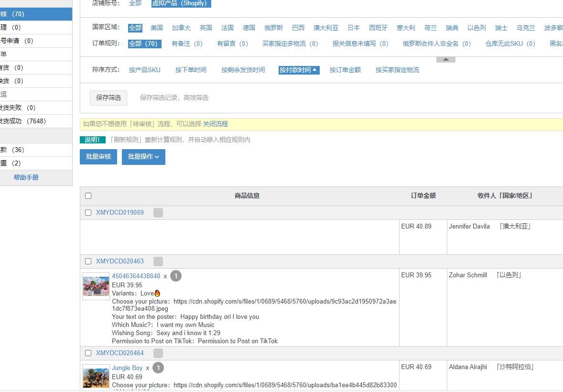Click gray icon beside order XMYDCD020464
563x392 pixels.
point(158,353)
